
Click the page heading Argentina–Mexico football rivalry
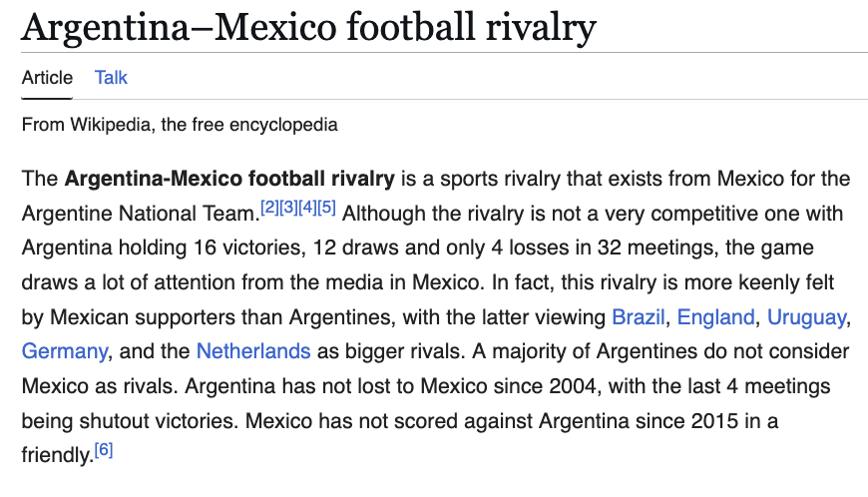[308, 27]
